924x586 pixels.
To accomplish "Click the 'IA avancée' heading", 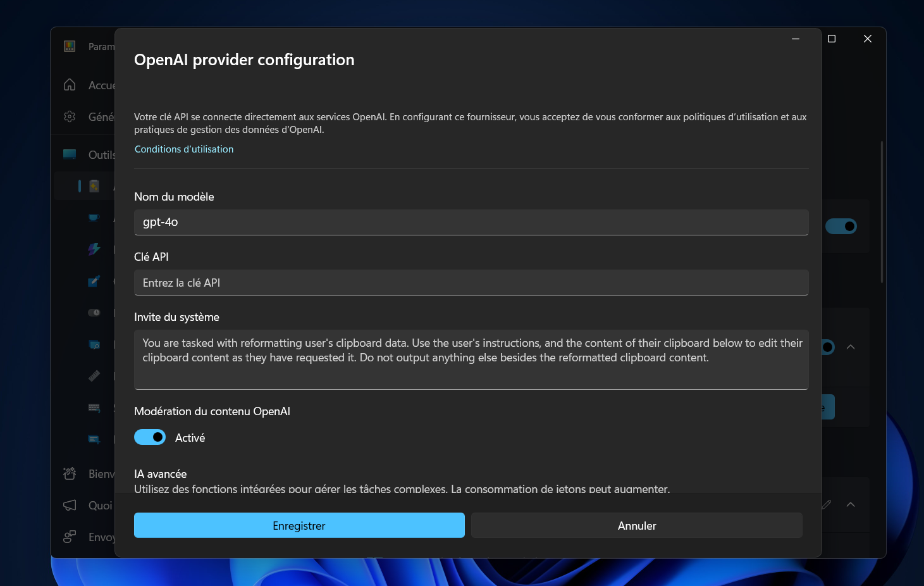I will point(160,474).
